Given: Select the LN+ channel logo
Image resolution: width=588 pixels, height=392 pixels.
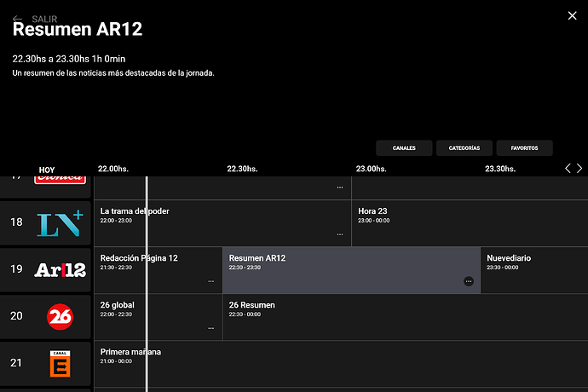Looking at the screenshot, I should pyautogui.click(x=60, y=223).
